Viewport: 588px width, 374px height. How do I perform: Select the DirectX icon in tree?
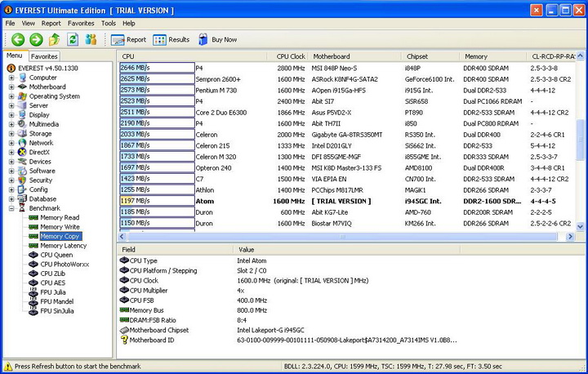tap(23, 153)
